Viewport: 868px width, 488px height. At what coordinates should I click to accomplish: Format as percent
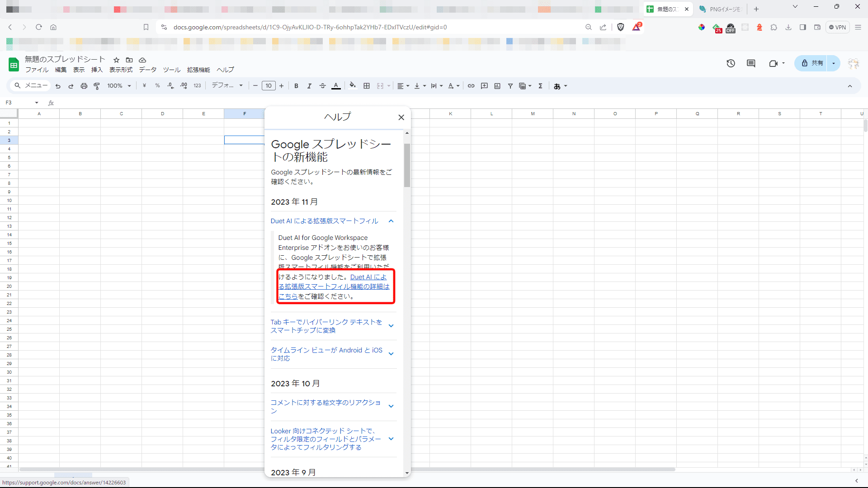[157, 86]
